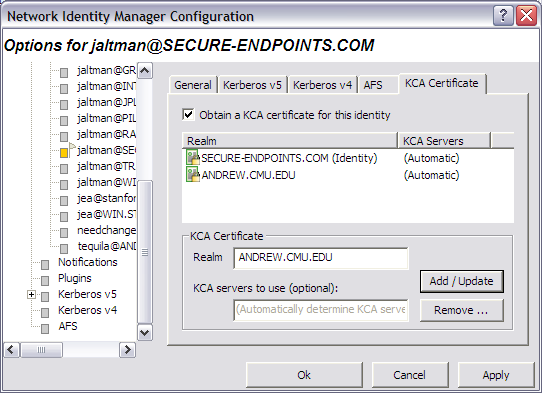
Task: Click the Add / Update button
Action: click(x=461, y=281)
